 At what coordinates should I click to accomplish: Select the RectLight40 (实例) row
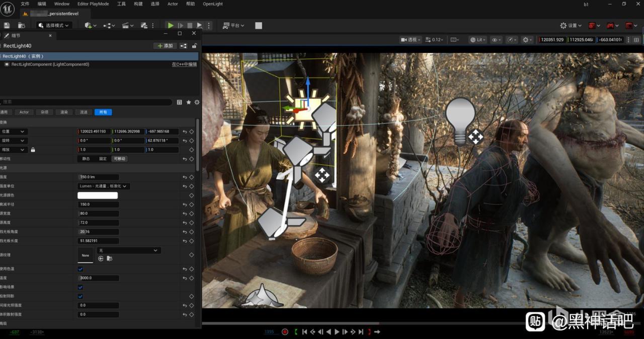(100, 56)
